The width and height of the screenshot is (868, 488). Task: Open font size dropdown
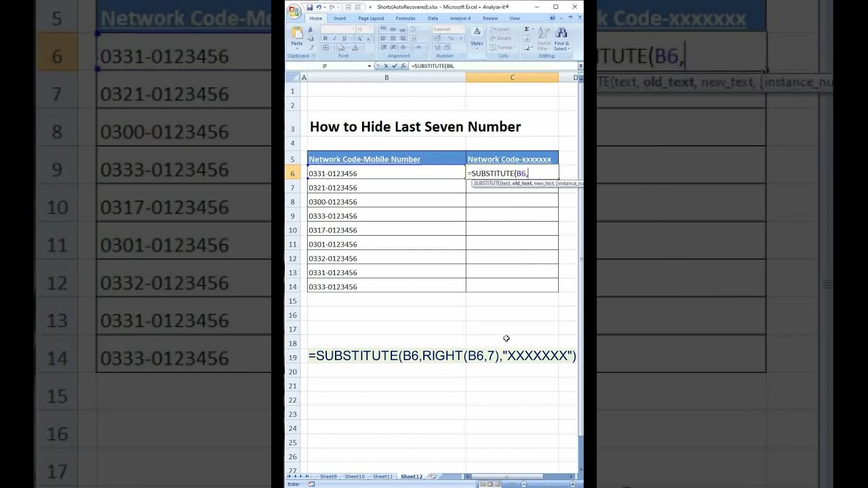click(370, 29)
